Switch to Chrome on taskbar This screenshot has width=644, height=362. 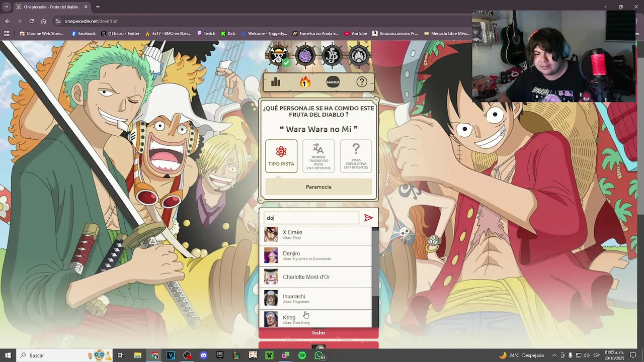(x=154, y=355)
